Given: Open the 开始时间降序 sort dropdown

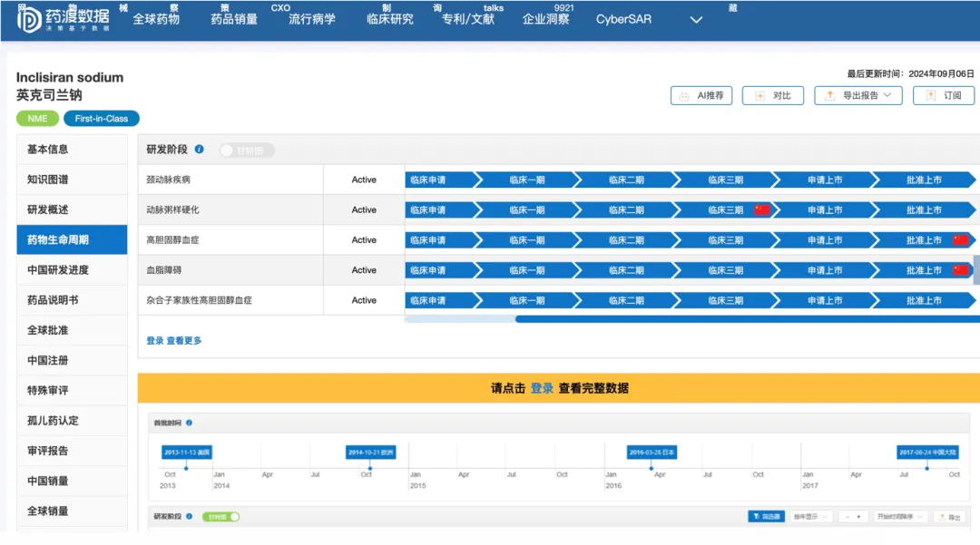Looking at the screenshot, I should click(900, 517).
